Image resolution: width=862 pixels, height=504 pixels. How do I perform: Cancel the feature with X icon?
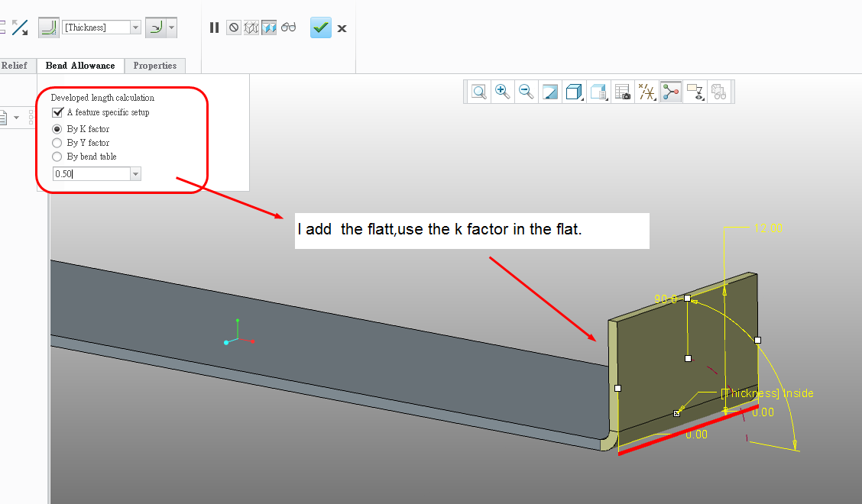[342, 28]
